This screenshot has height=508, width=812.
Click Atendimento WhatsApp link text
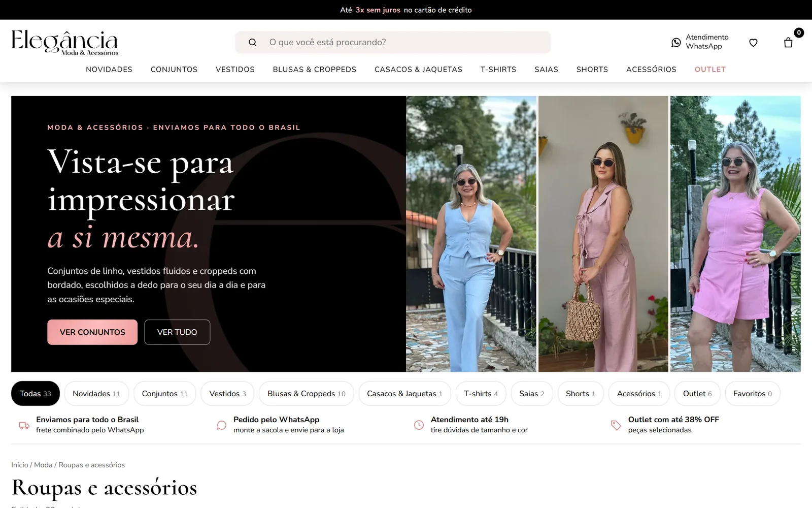(707, 42)
